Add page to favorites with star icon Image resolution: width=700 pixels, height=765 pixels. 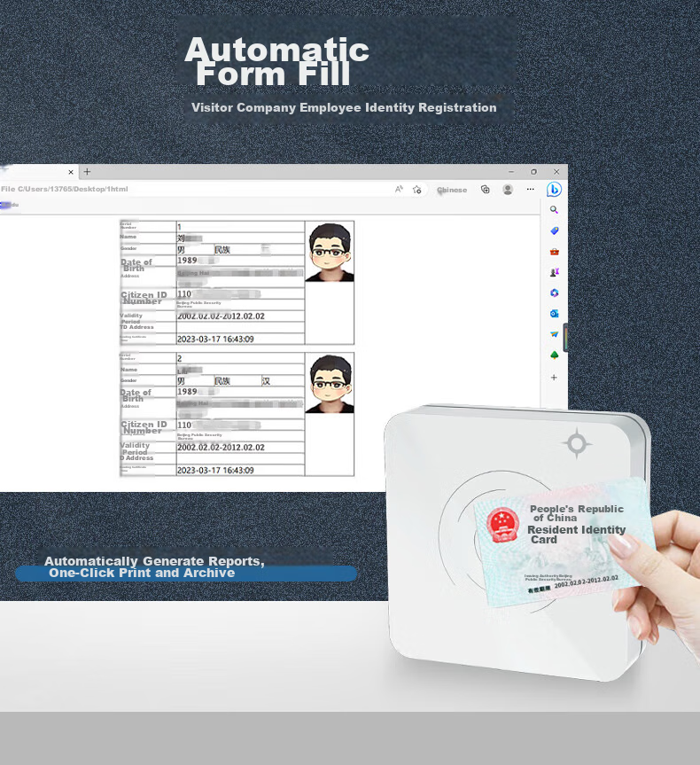tap(416, 190)
